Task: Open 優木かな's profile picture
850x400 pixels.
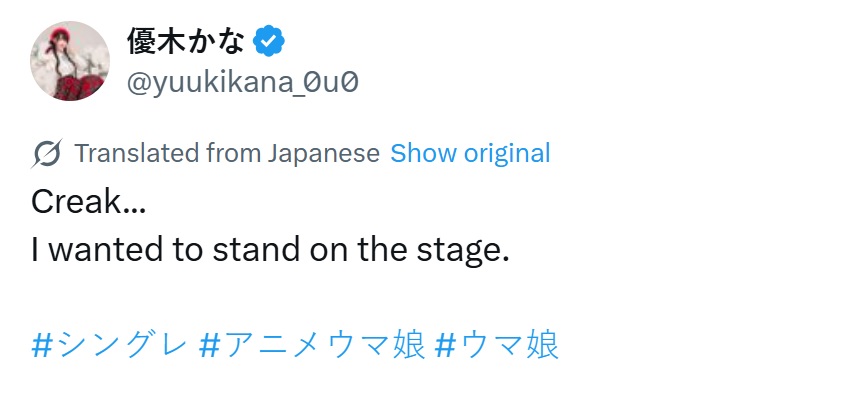Action: (69, 61)
